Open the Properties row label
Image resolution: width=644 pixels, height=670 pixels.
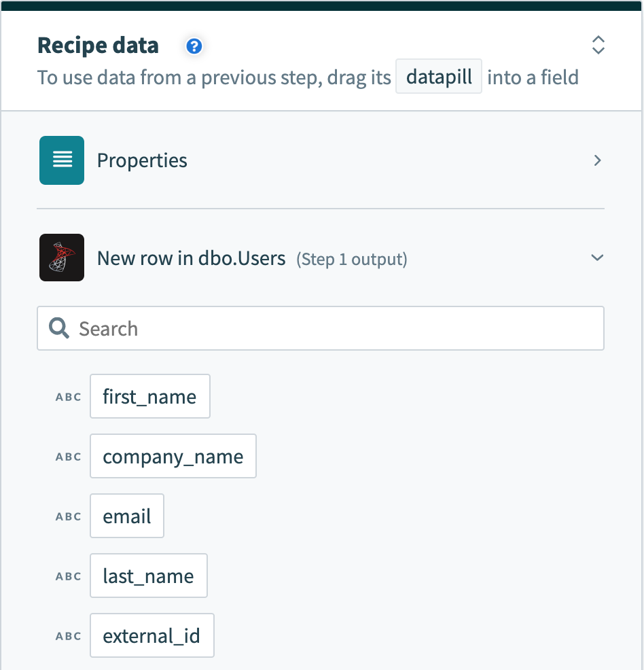(142, 160)
